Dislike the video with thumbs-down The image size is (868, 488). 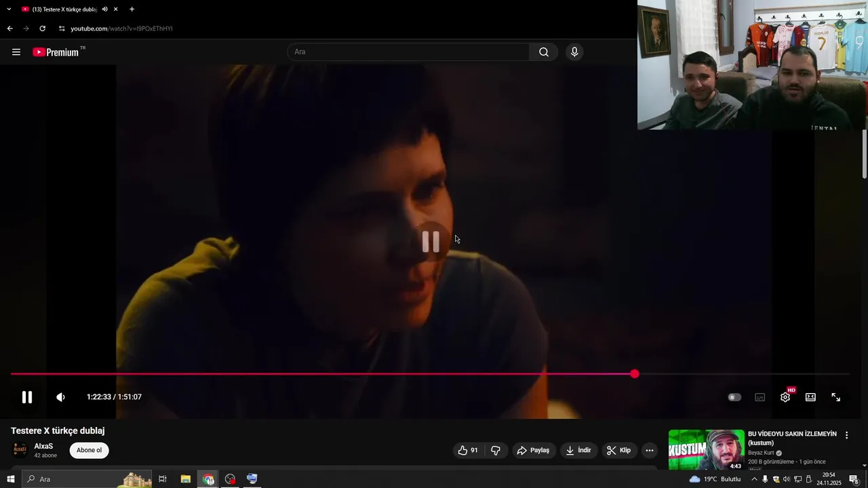496,450
